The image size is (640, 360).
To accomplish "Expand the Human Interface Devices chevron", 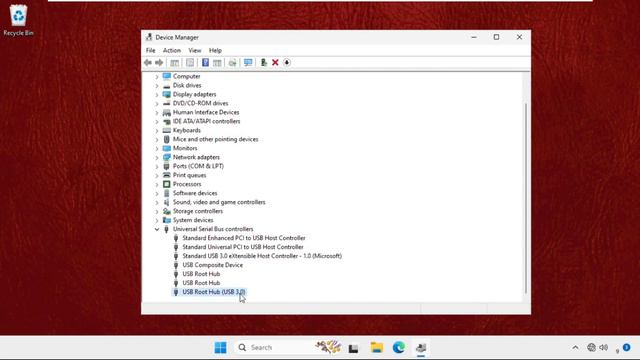I will point(157,113).
